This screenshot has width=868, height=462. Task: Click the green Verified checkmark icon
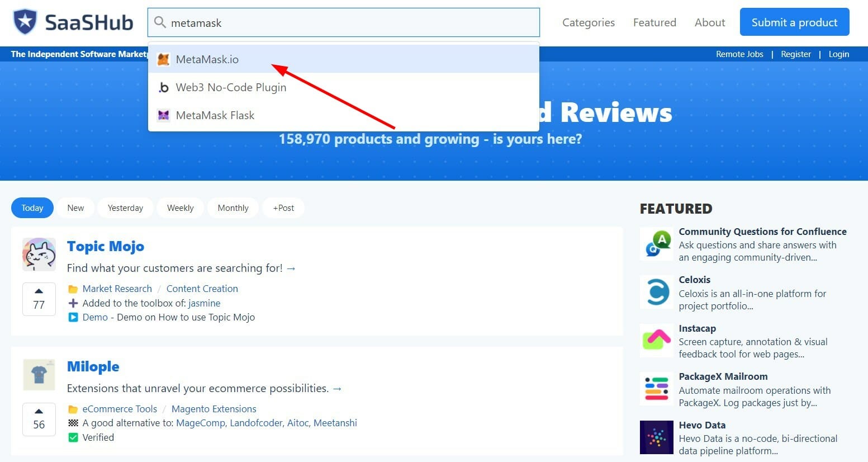coord(73,437)
